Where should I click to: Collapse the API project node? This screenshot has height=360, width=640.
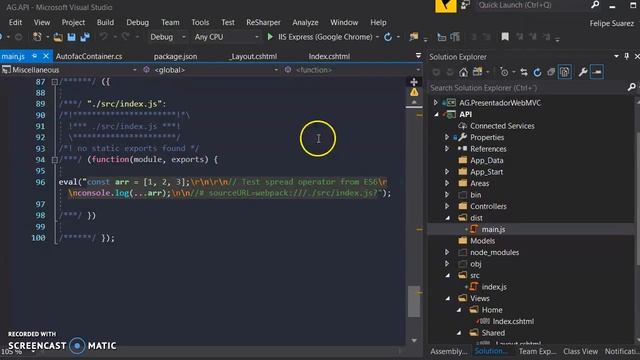coord(436,115)
